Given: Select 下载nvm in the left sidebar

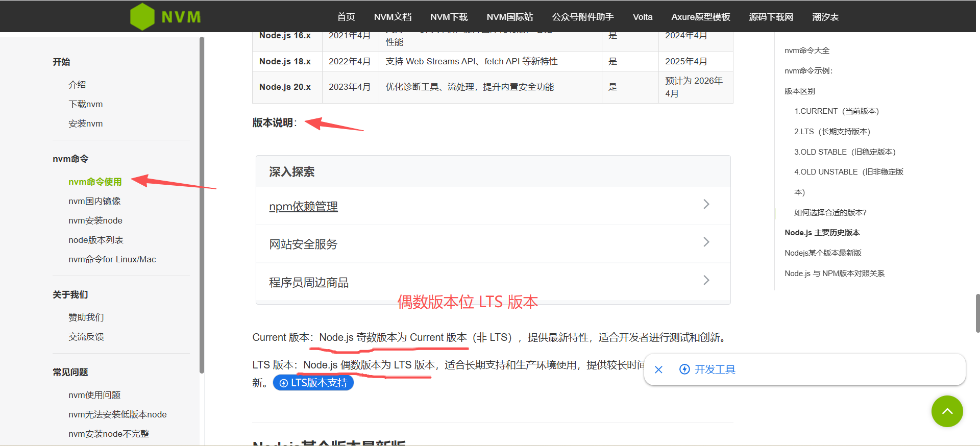Looking at the screenshot, I should pyautogui.click(x=86, y=104).
